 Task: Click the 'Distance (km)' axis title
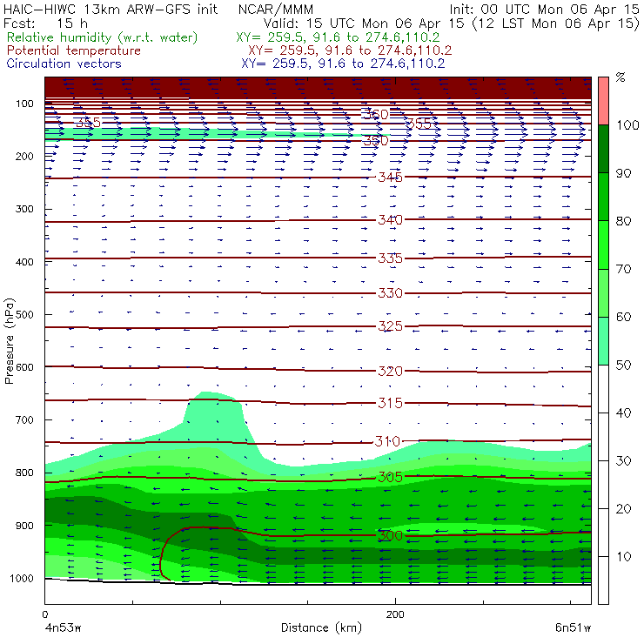[x=321, y=627]
